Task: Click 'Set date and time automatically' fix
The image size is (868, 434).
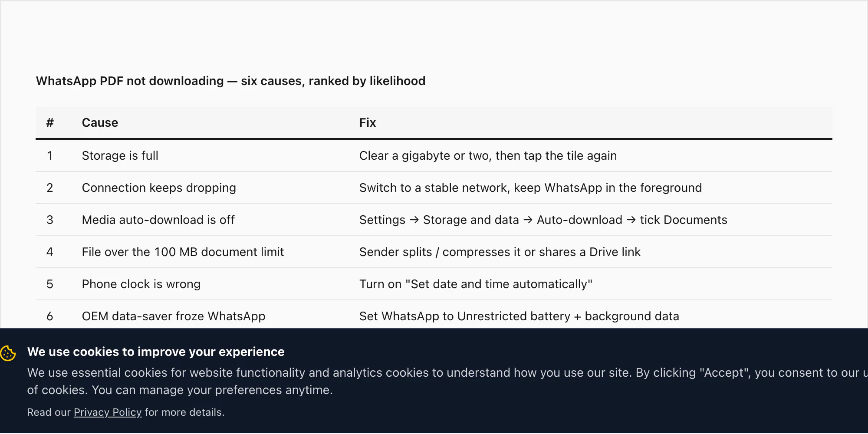Action: click(x=476, y=284)
